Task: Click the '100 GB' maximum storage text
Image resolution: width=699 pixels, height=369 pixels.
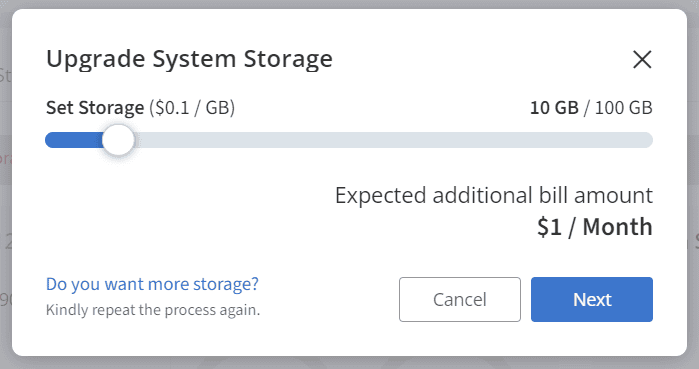Action: click(624, 108)
